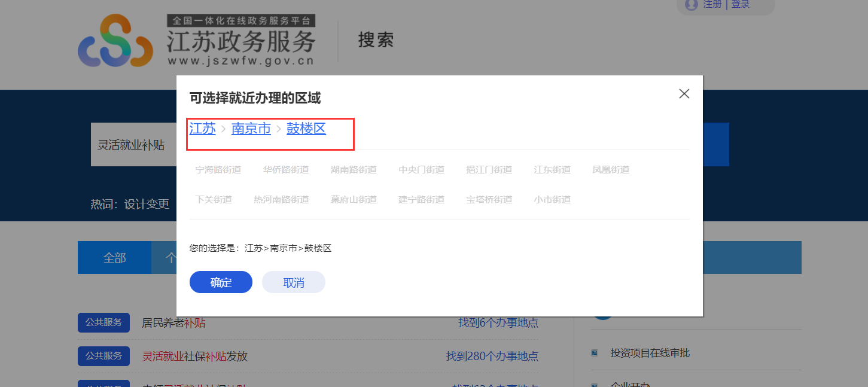Screen dimensions: 868x387
Task: Select 湖南路街道 as the street option
Action: click(x=353, y=169)
